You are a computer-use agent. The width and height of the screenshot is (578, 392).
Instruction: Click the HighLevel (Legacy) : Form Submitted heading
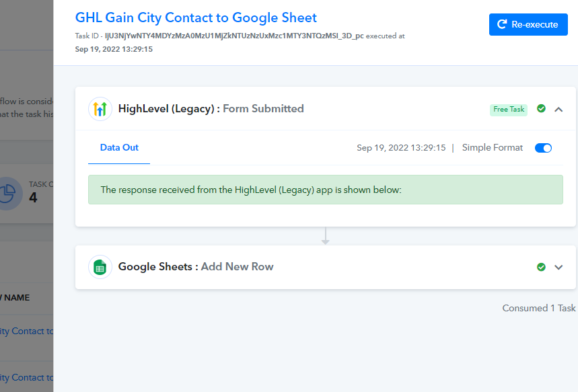click(211, 109)
